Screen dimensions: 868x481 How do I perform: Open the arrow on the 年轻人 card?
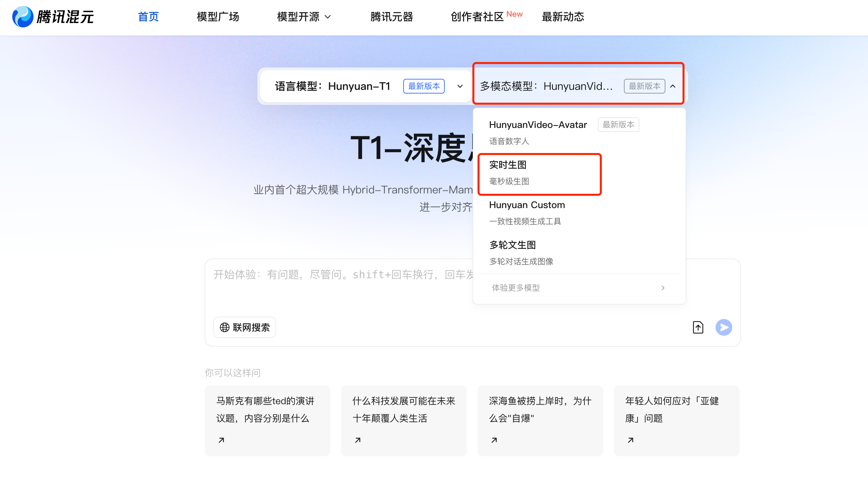click(631, 440)
